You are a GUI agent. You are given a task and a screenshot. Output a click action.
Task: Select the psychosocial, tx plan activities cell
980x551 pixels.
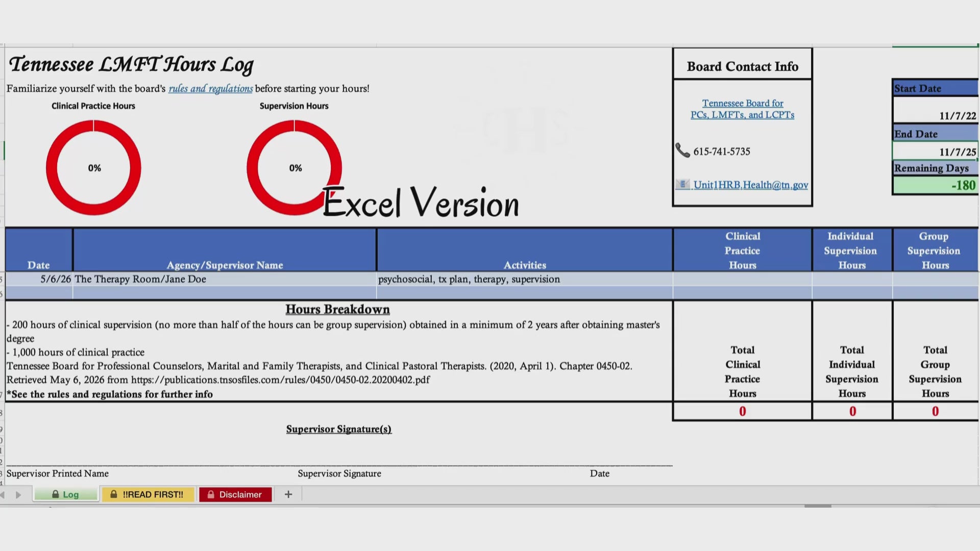pyautogui.click(x=525, y=279)
